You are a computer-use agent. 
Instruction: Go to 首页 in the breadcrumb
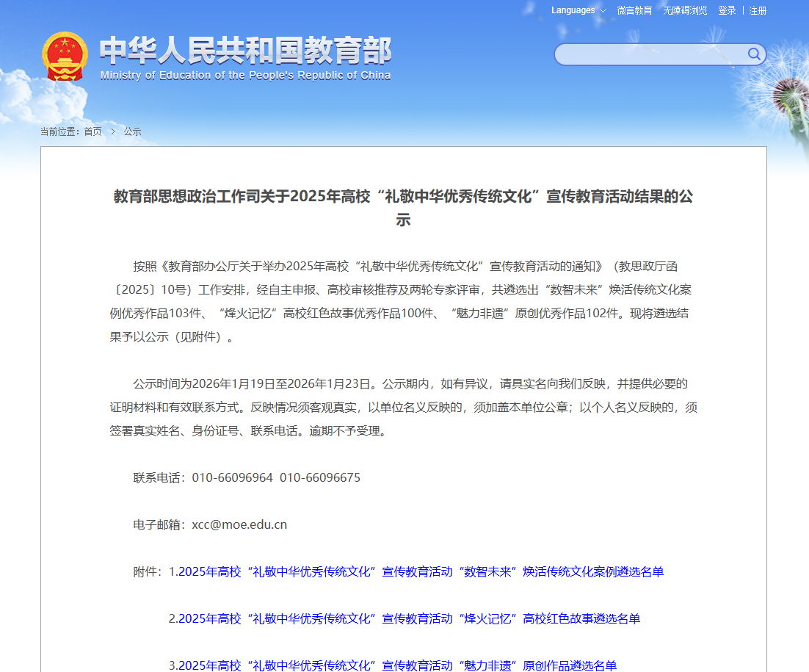point(92,131)
